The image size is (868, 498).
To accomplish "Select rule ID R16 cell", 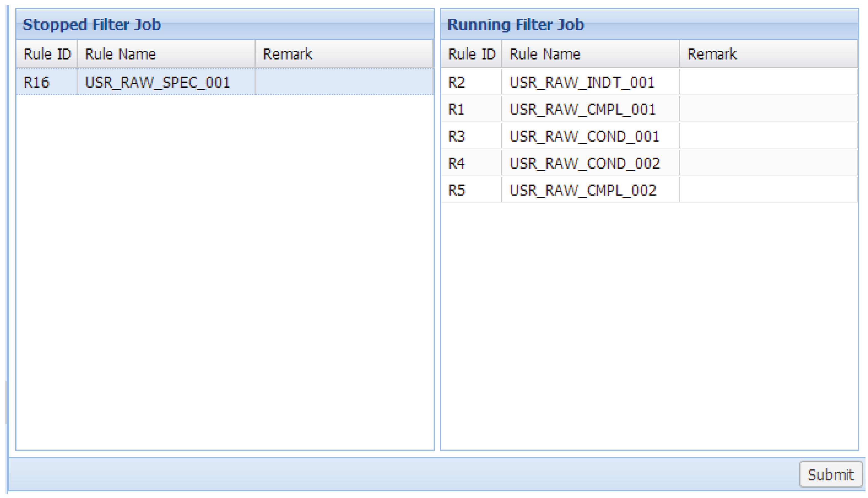I will [37, 82].
